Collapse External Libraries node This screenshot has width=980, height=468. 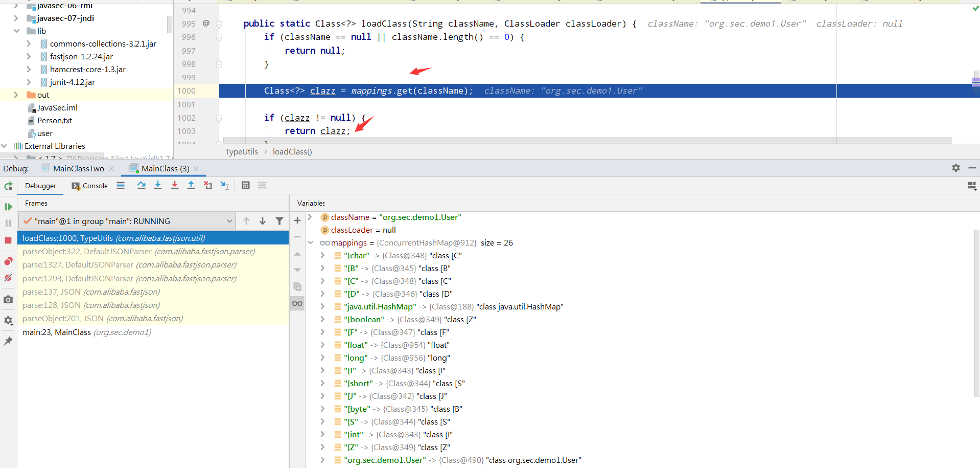pos(4,146)
